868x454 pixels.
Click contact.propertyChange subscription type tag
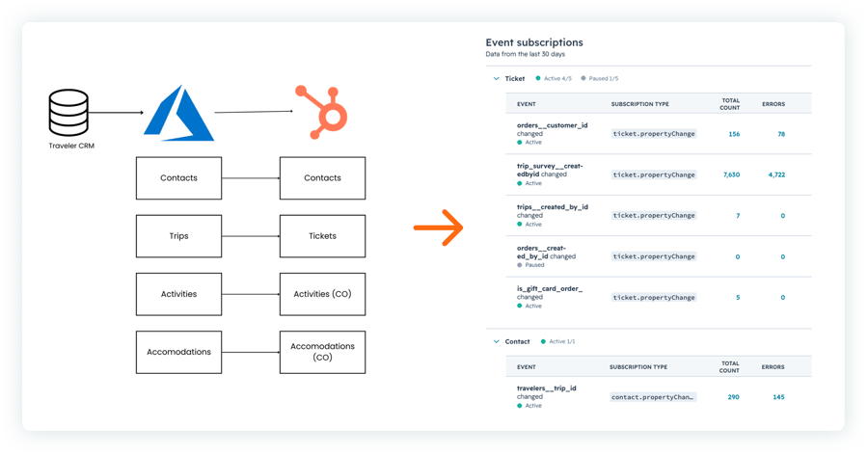[653, 397]
